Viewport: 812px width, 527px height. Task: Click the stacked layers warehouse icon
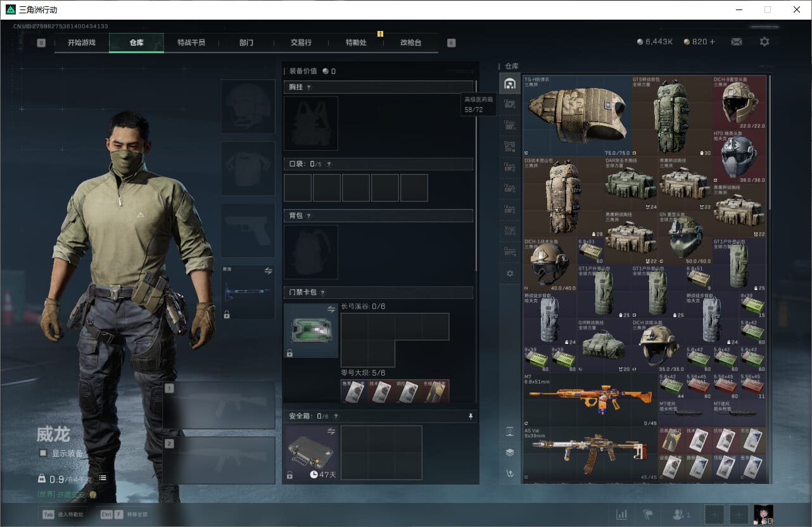coord(509,452)
